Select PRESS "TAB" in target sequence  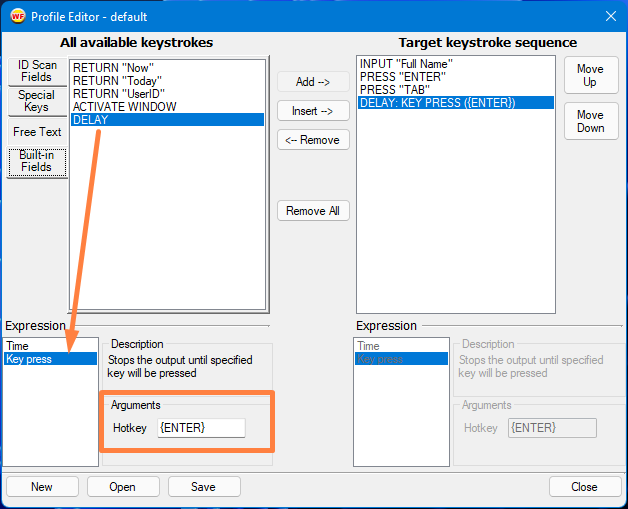(456, 90)
